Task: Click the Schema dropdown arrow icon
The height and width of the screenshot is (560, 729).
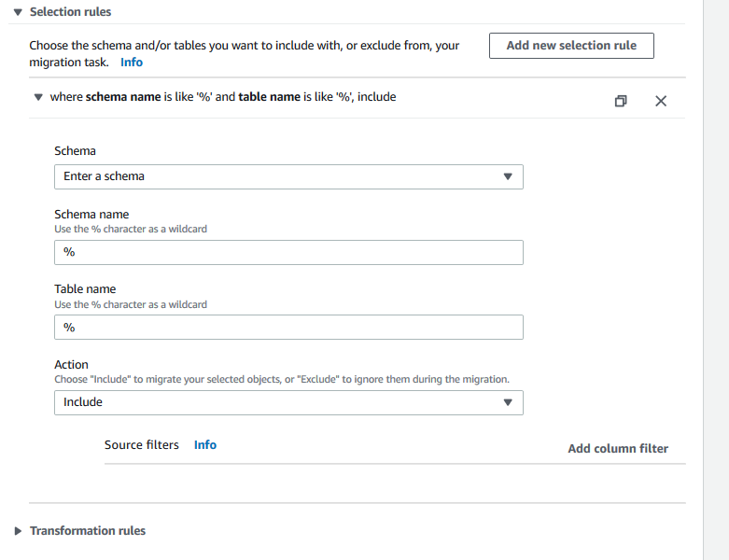Action: click(508, 176)
